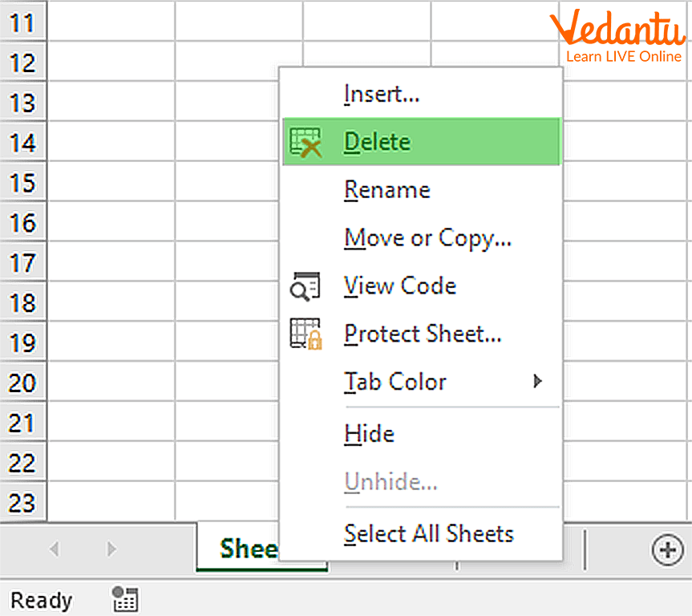692x616 pixels.
Task: Select Delete in the context menu
Action: [x=377, y=142]
